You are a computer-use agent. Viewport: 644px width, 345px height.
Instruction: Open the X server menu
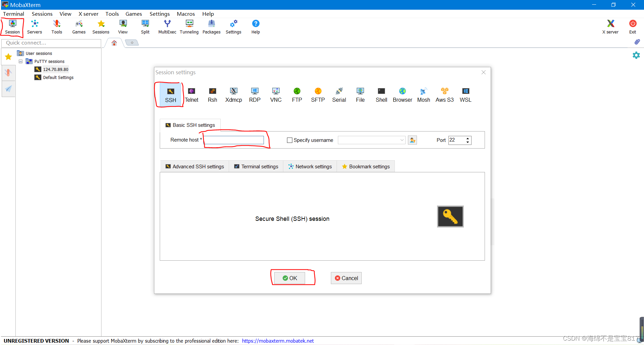pyautogui.click(x=88, y=14)
